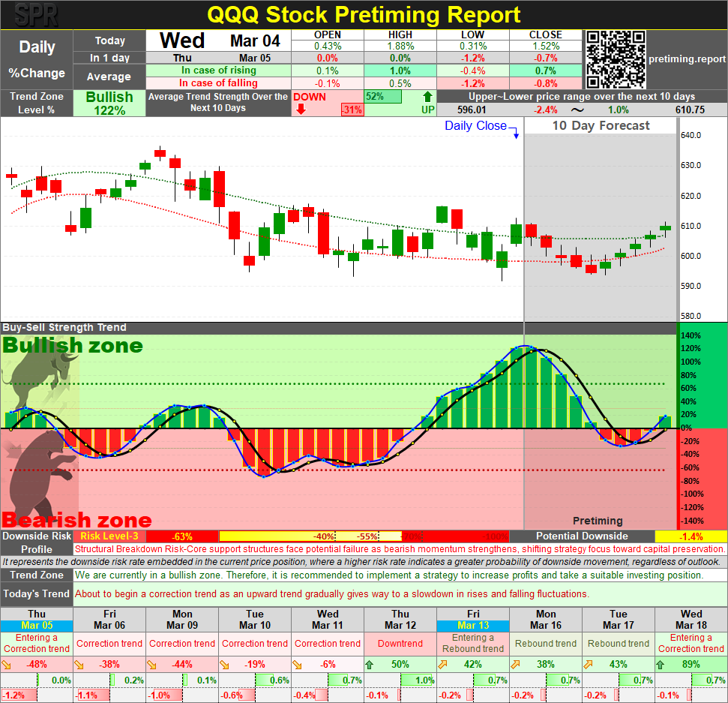Click the -1.2% value in Mar 05 column
Viewport: 728px width, 703px height.
pyautogui.click(x=13, y=695)
